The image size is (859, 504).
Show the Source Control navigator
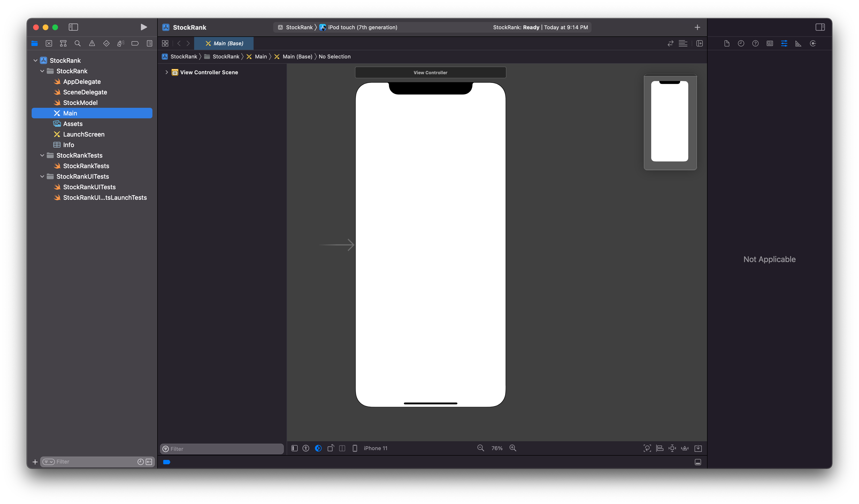(x=49, y=43)
